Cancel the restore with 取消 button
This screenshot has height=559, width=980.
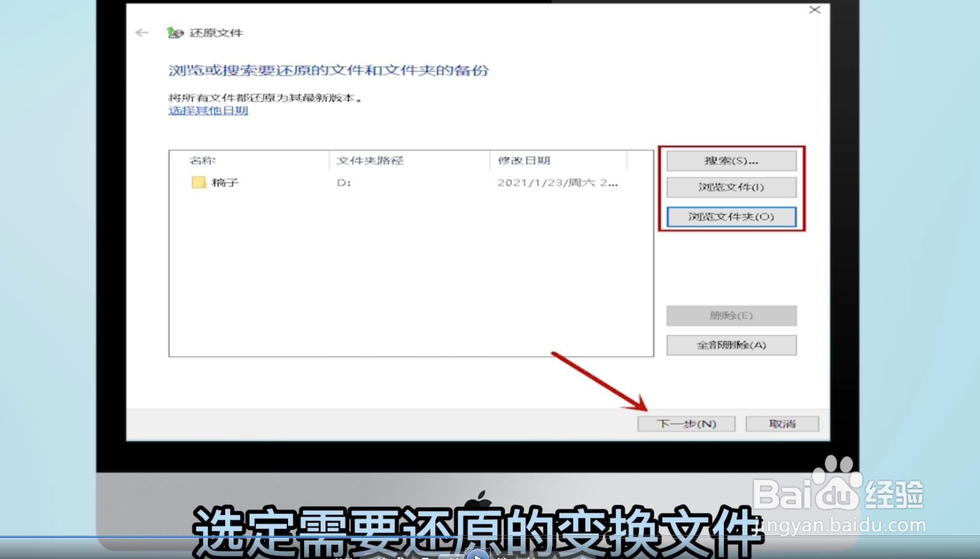click(783, 424)
